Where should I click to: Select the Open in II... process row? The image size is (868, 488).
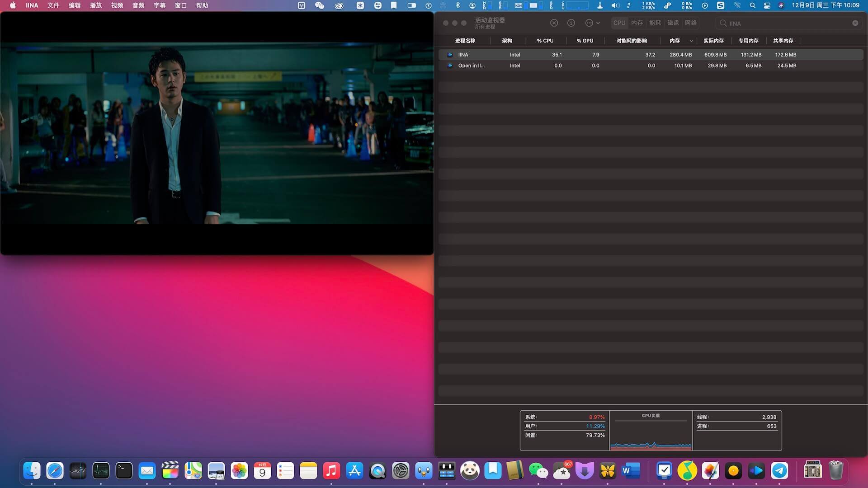tap(651, 66)
